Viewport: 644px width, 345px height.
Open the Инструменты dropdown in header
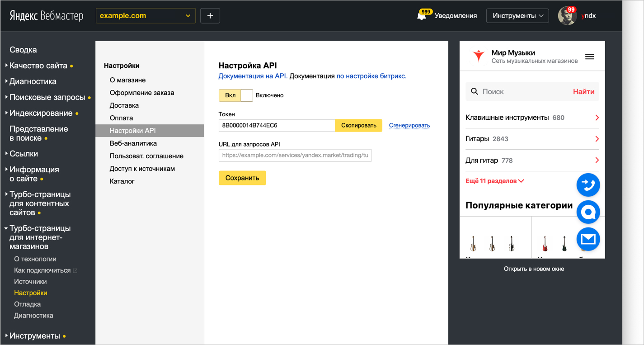pos(517,15)
